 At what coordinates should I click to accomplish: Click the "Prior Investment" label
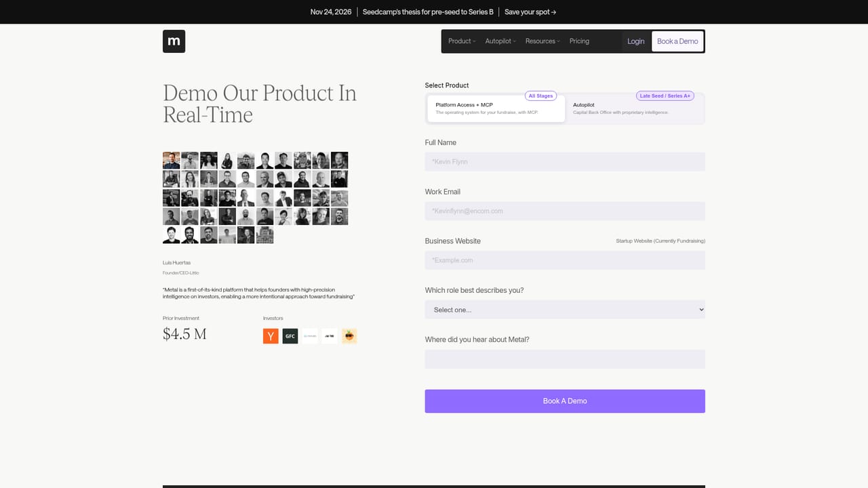tap(181, 319)
